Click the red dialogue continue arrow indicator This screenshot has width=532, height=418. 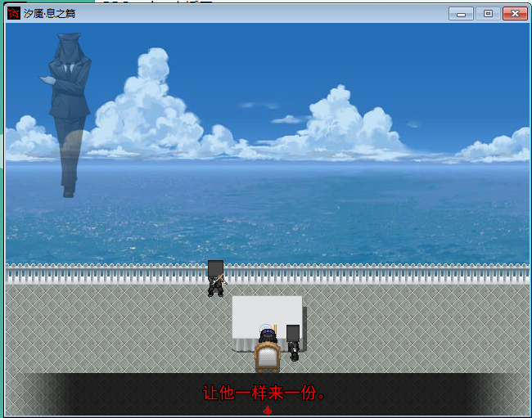pos(268,410)
